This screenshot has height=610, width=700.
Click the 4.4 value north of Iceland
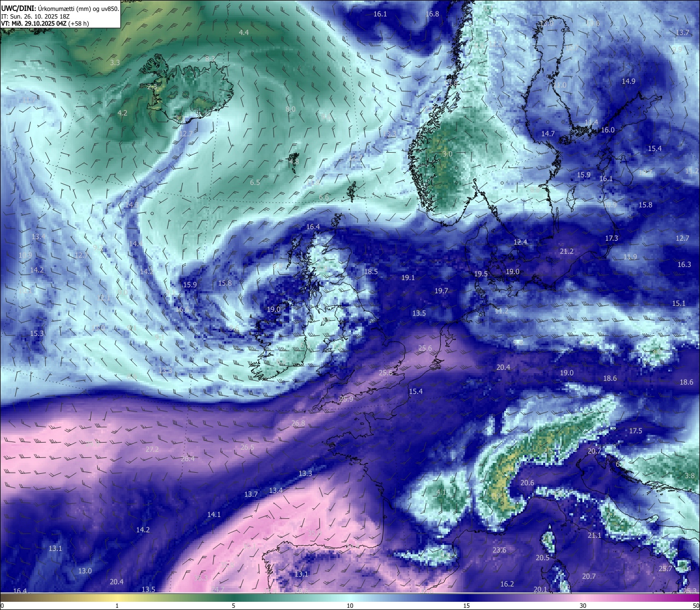[x=244, y=33]
